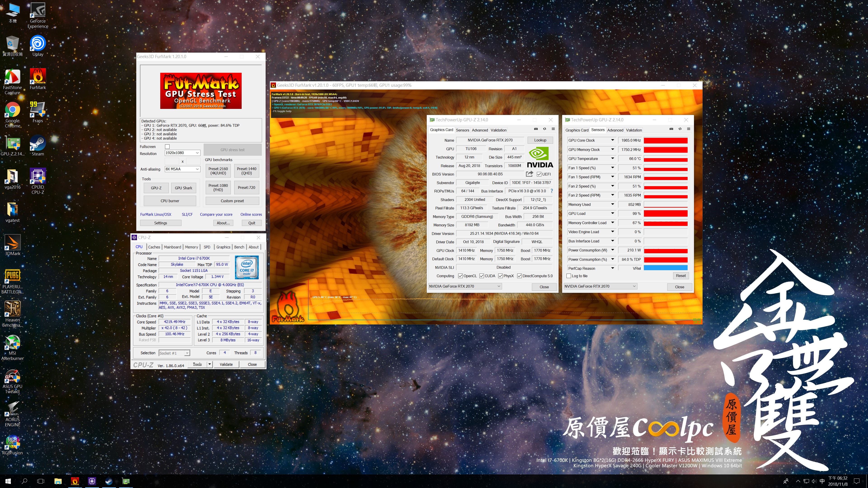Click the Reset button in GPU-Z Sensors
Viewport: 868px width, 488px height.
680,275
